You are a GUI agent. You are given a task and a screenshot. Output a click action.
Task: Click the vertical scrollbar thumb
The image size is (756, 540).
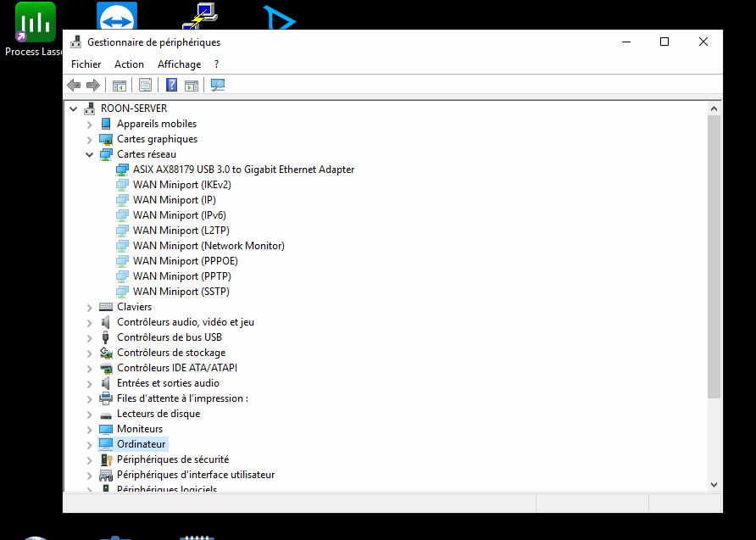[x=714, y=257]
